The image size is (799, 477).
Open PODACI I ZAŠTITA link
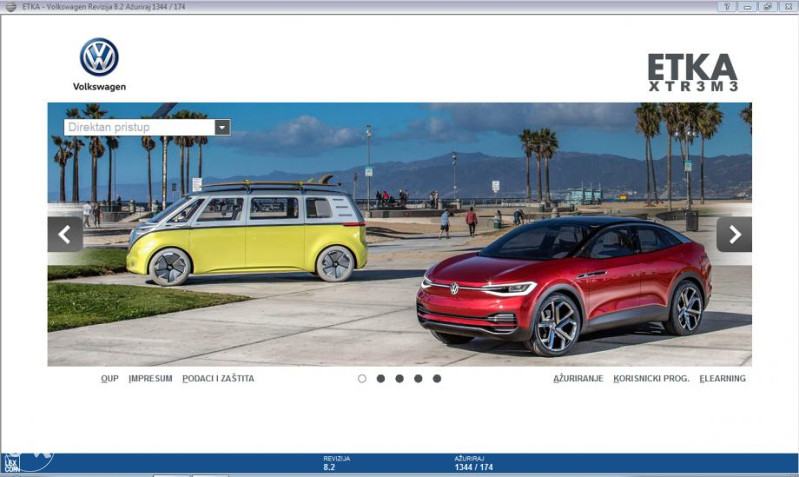point(218,379)
